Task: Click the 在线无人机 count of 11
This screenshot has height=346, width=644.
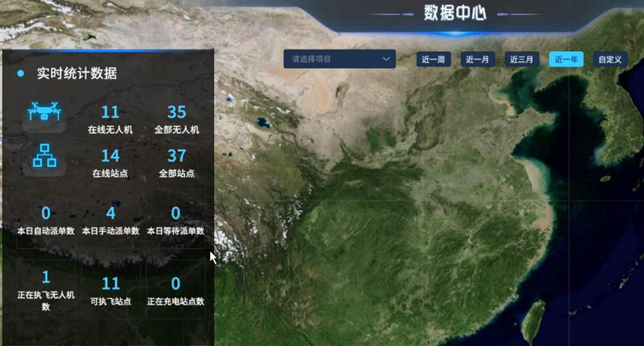Action: 110,112
